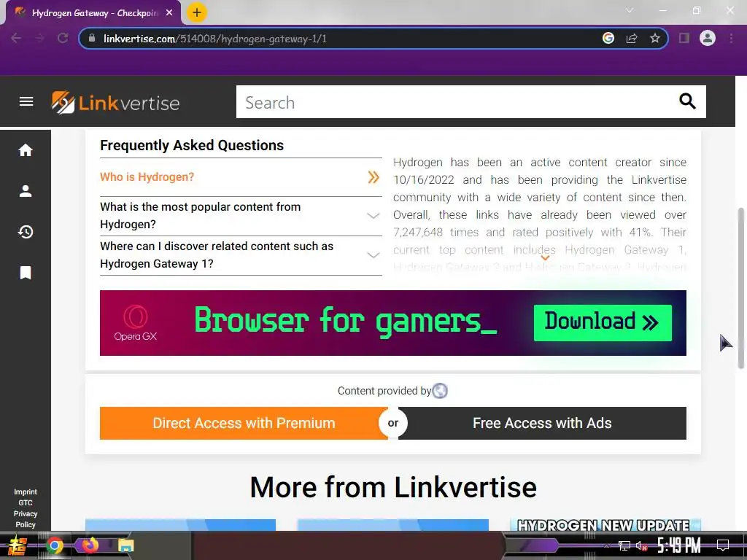Open a new browser tab
This screenshot has width=747, height=560.
[x=196, y=12]
